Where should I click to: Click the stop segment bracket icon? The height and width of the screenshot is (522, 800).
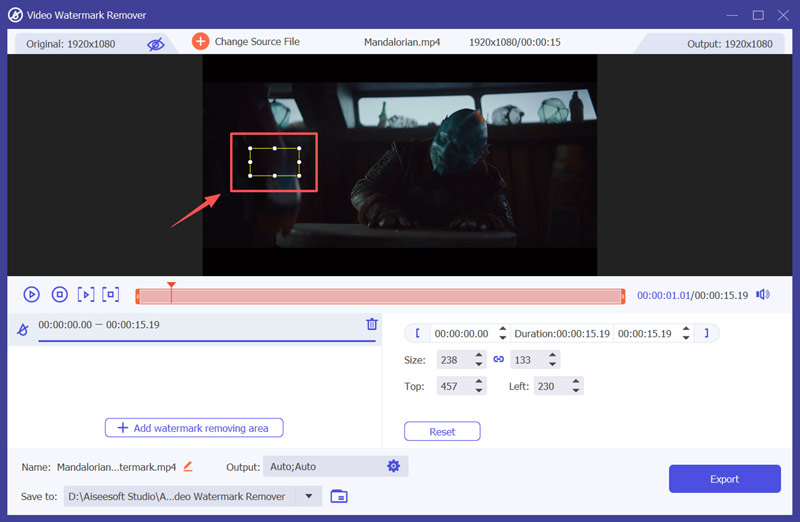(111, 294)
